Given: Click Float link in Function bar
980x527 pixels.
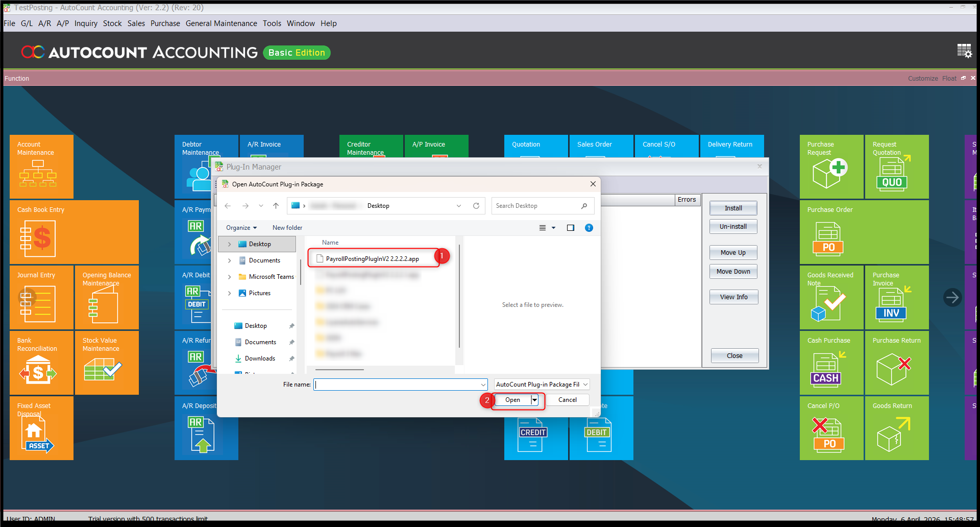Looking at the screenshot, I should (949, 79).
